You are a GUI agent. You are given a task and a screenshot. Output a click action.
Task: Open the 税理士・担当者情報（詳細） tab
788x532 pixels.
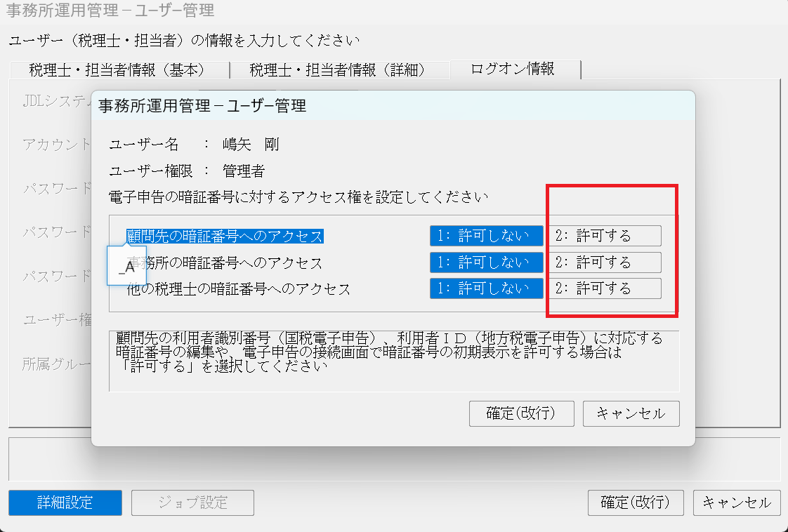(338, 69)
